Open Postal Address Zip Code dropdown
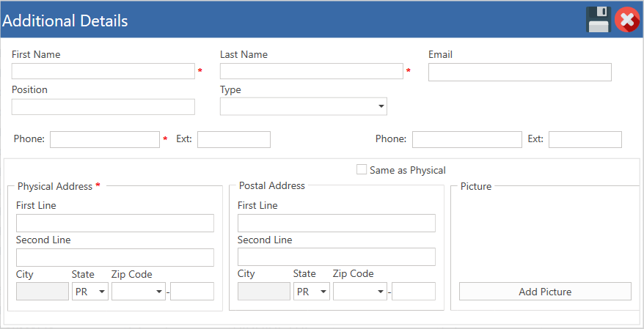Image resolution: width=644 pixels, height=329 pixels. tap(360, 291)
